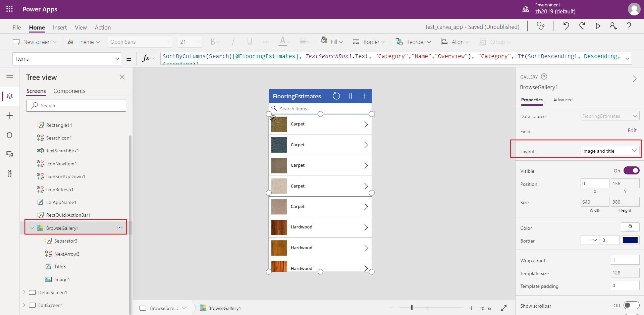Viewport: 644px width, 315px height.
Task: Click the Edit link next to Fields
Action: click(x=632, y=130)
